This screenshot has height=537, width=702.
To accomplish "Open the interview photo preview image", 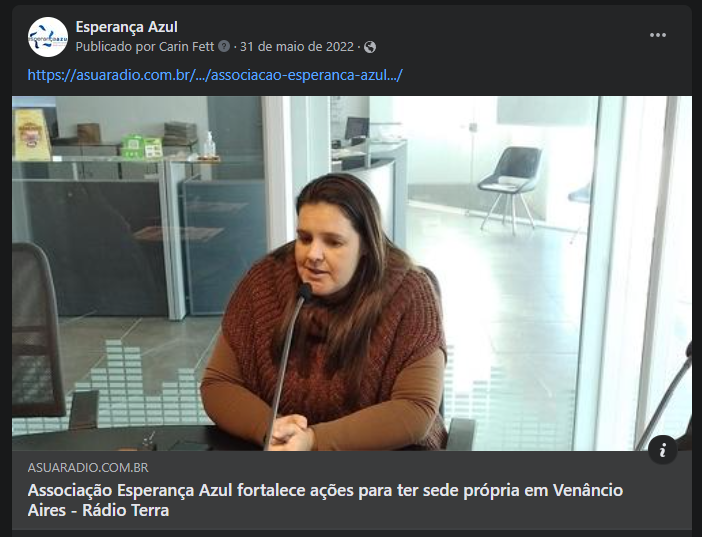I will [352, 273].
